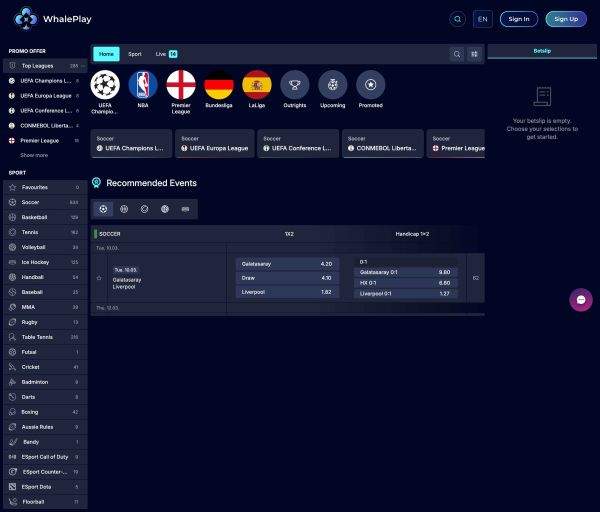Open the ESport Dota row
The width and height of the screenshot is (600, 512).
(x=45, y=487)
